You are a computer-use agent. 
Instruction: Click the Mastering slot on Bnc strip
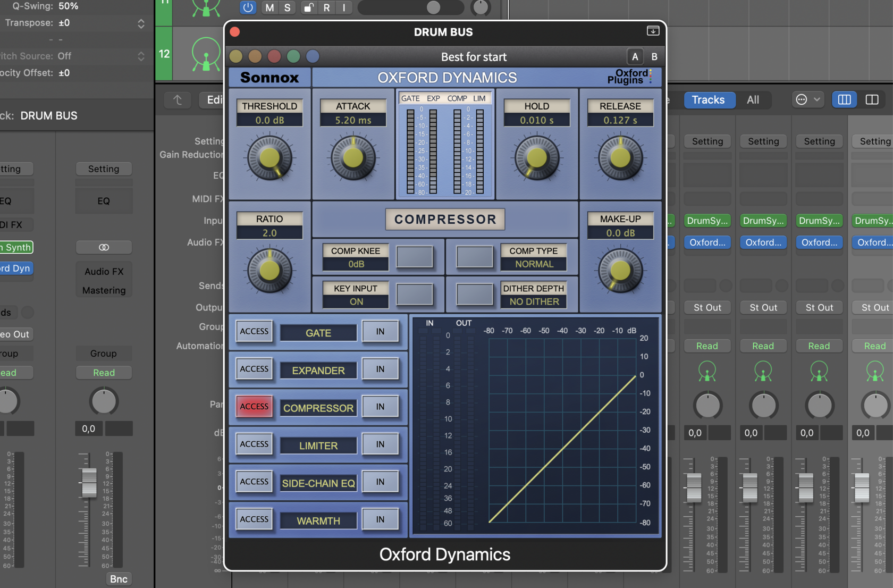pyautogui.click(x=104, y=290)
